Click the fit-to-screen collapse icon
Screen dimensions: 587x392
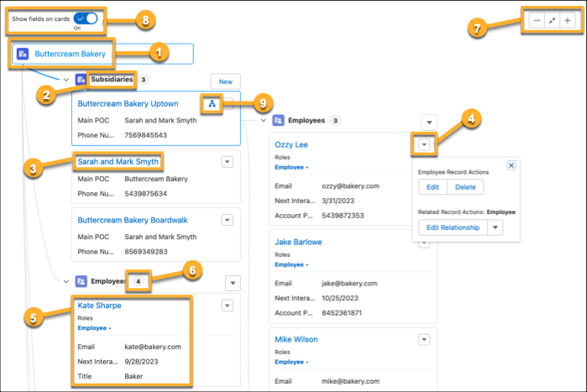pyautogui.click(x=552, y=20)
